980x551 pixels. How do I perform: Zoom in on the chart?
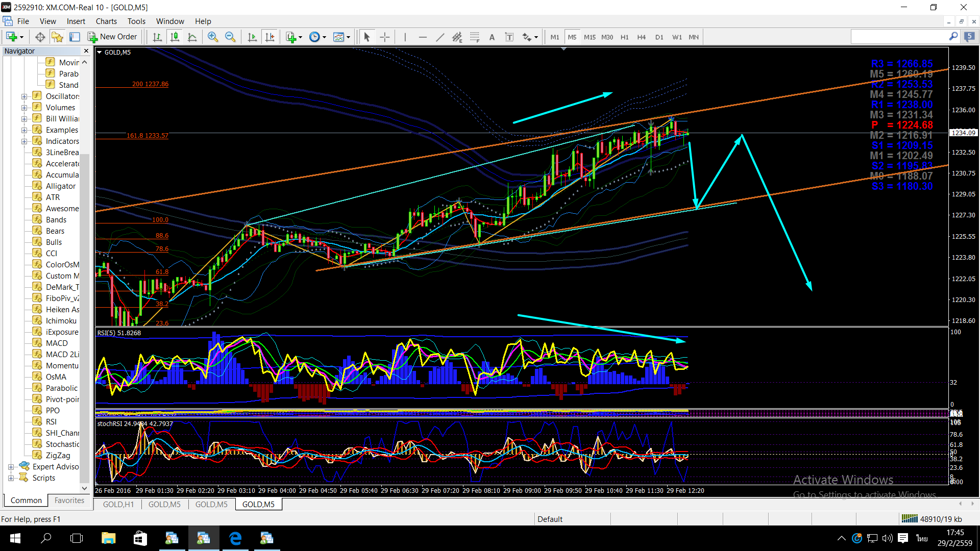pyautogui.click(x=213, y=37)
